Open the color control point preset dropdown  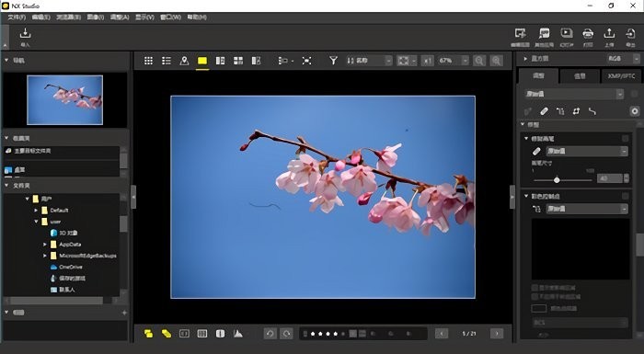[x=587, y=209]
